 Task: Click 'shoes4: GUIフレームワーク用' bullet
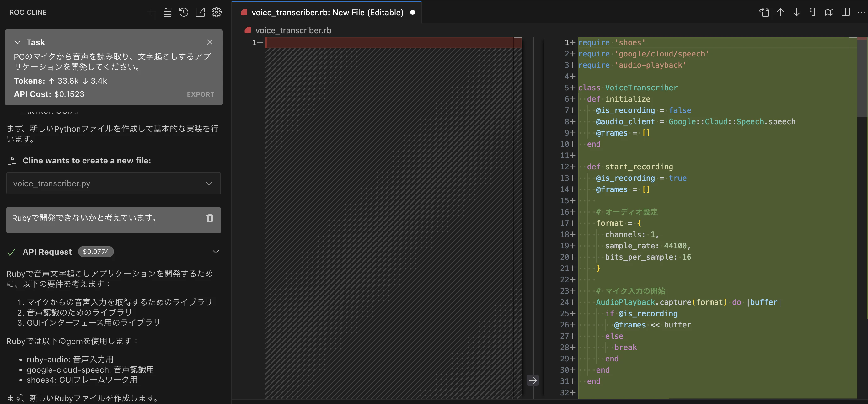[x=82, y=380]
